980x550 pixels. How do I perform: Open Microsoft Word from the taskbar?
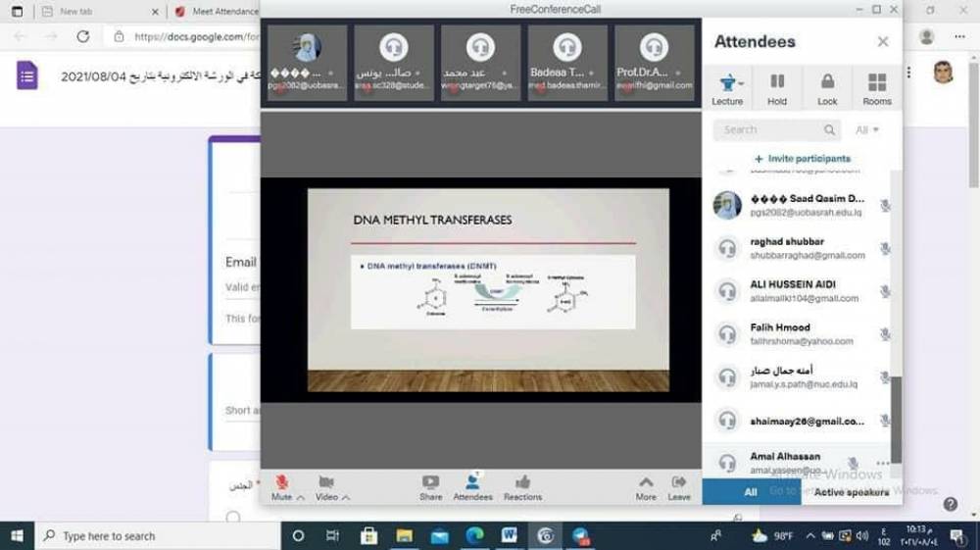pyautogui.click(x=509, y=535)
